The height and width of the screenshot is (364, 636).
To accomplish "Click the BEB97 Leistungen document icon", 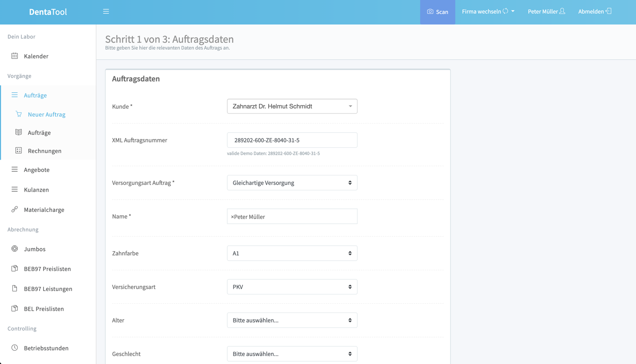I will click(x=15, y=289).
